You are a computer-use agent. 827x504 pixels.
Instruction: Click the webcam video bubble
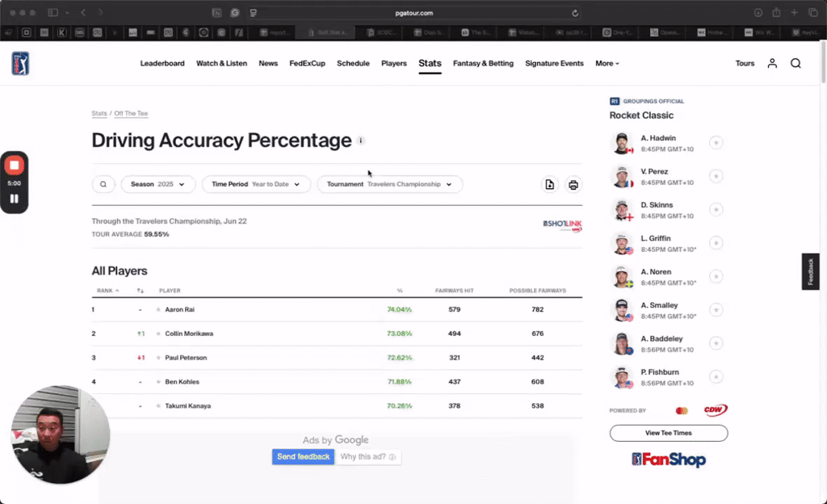[61, 435]
